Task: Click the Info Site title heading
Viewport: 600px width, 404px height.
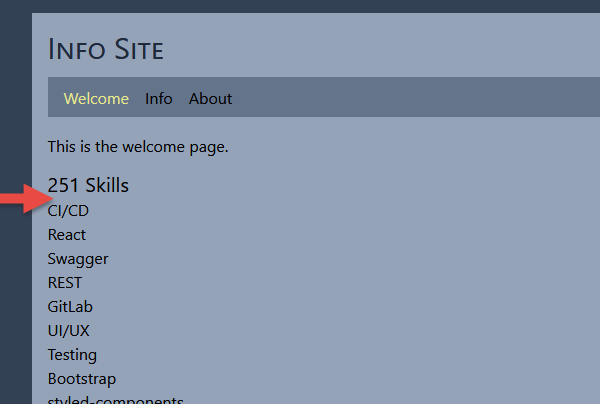Action: (106, 48)
